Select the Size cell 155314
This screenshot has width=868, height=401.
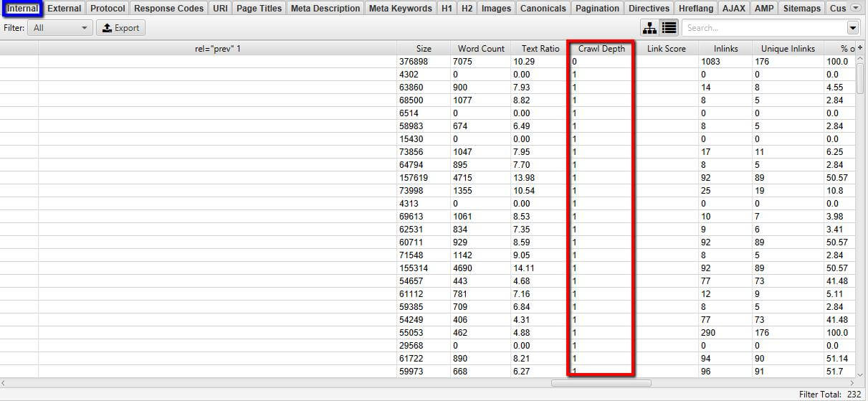point(424,268)
